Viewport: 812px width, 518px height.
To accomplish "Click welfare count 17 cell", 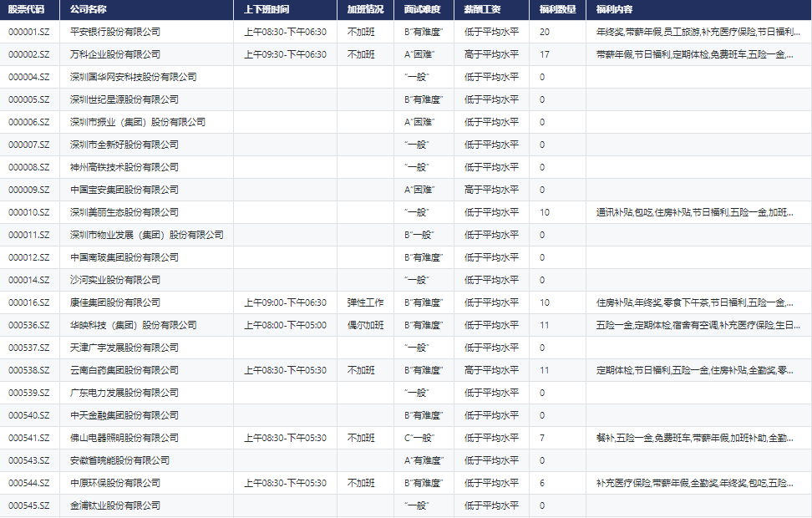I will pos(545,54).
